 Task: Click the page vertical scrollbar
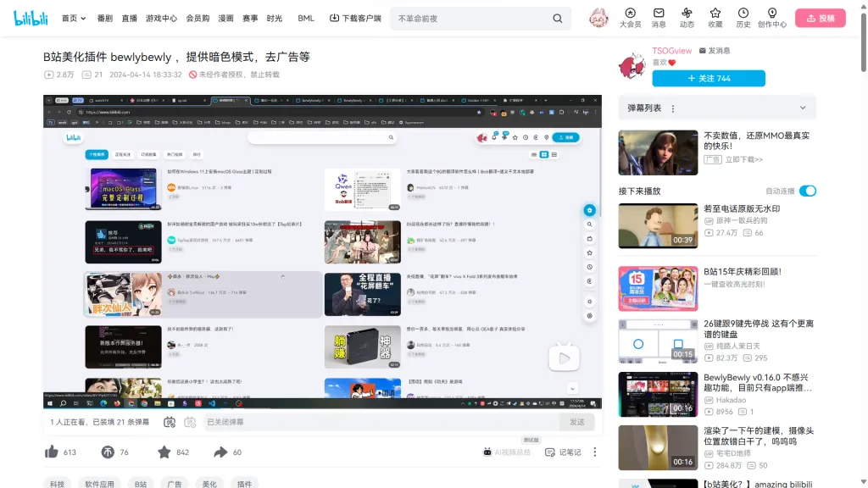[x=864, y=42]
